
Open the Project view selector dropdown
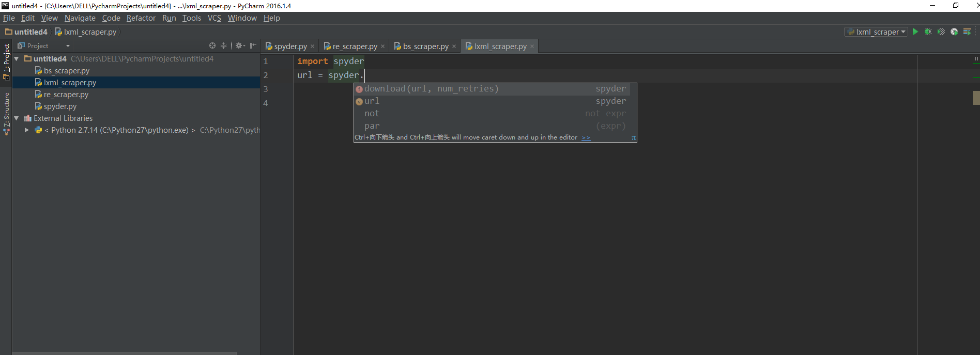point(43,45)
